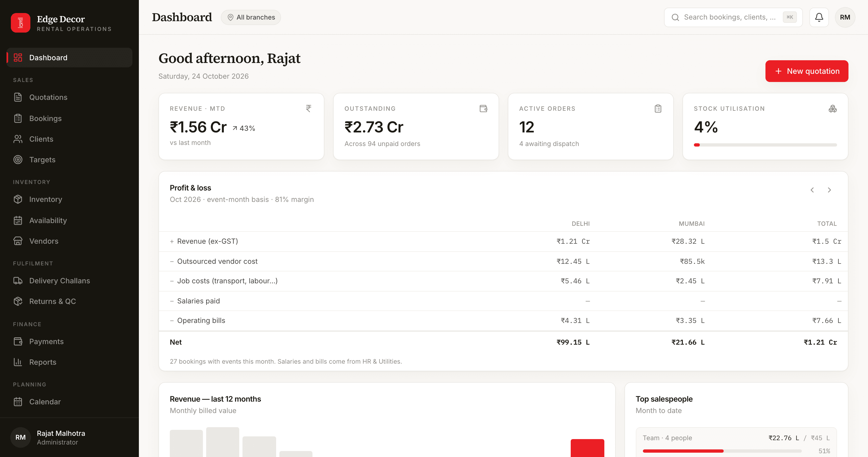
Task: Collapse the Job costs row
Action: pos(172,281)
